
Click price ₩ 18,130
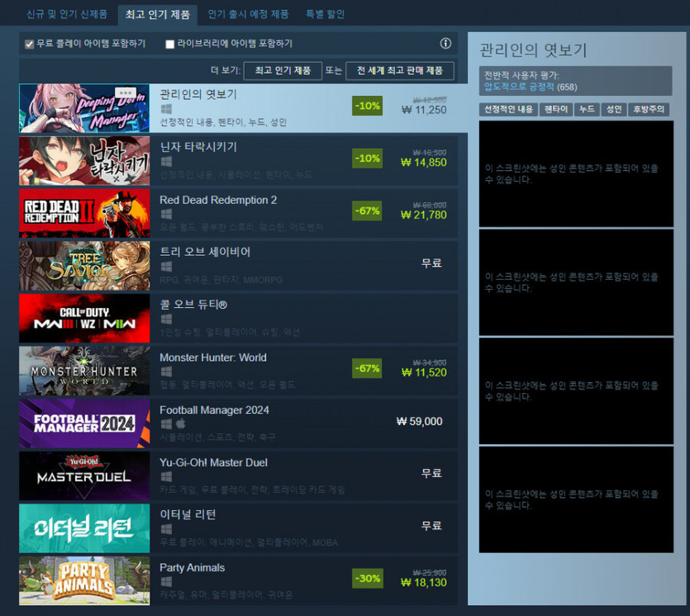tap(424, 583)
